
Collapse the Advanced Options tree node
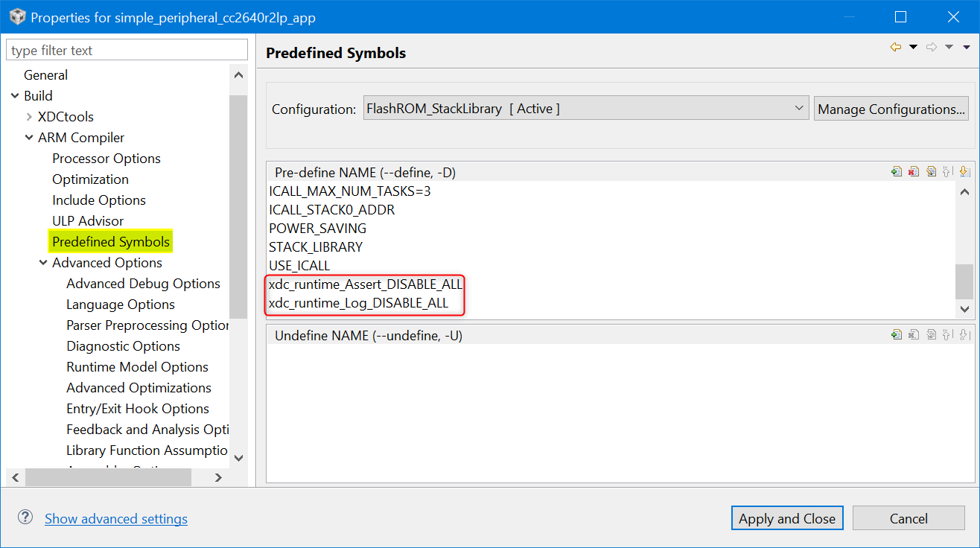pyautogui.click(x=43, y=263)
